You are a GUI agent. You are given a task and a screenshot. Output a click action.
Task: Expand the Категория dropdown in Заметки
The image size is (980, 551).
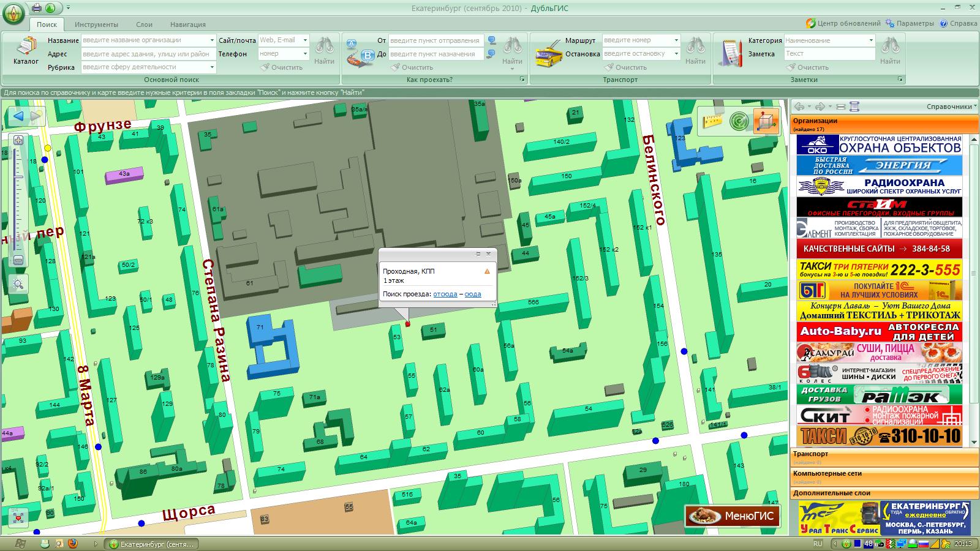coord(870,40)
